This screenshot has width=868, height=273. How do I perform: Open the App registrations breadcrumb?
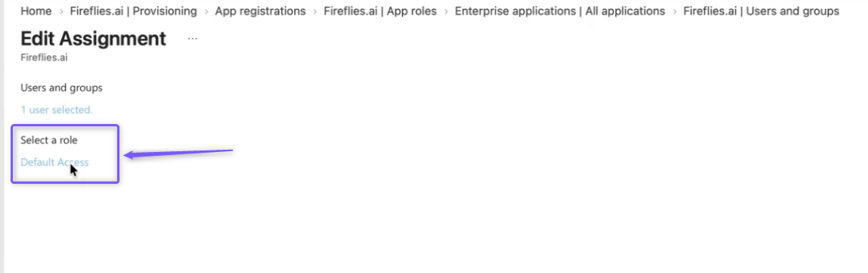pos(260,11)
